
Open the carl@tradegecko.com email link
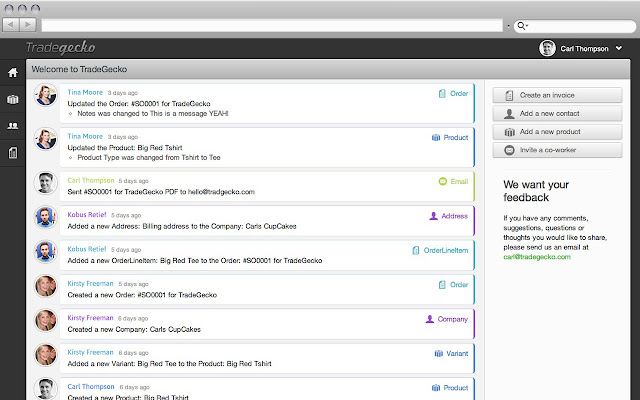point(537,257)
